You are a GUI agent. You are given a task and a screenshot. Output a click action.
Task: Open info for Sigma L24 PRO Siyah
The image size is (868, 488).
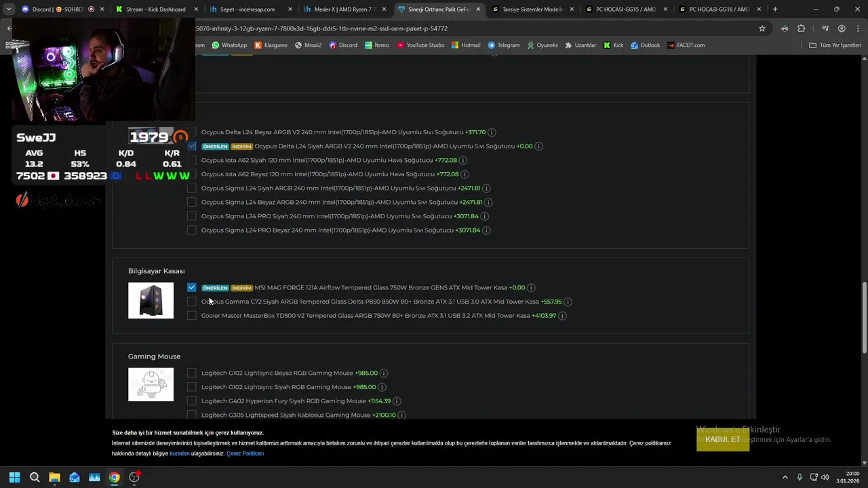[x=484, y=216]
